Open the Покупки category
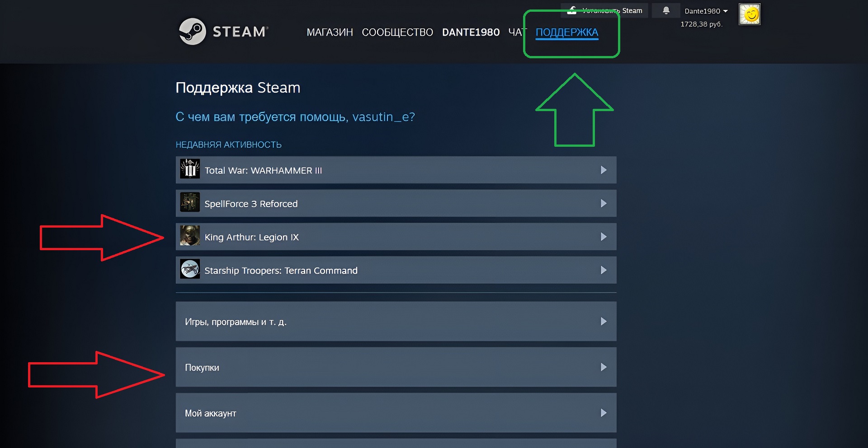This screenshot has width=868, height=448. pos(396,367)
